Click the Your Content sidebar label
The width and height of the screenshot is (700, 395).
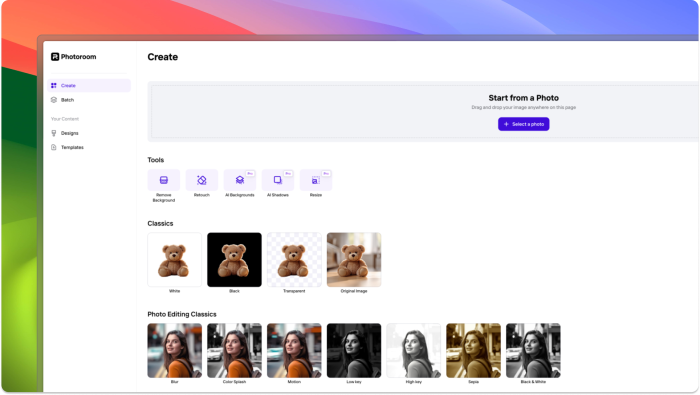pyautogui.click(x=65, y=119)
